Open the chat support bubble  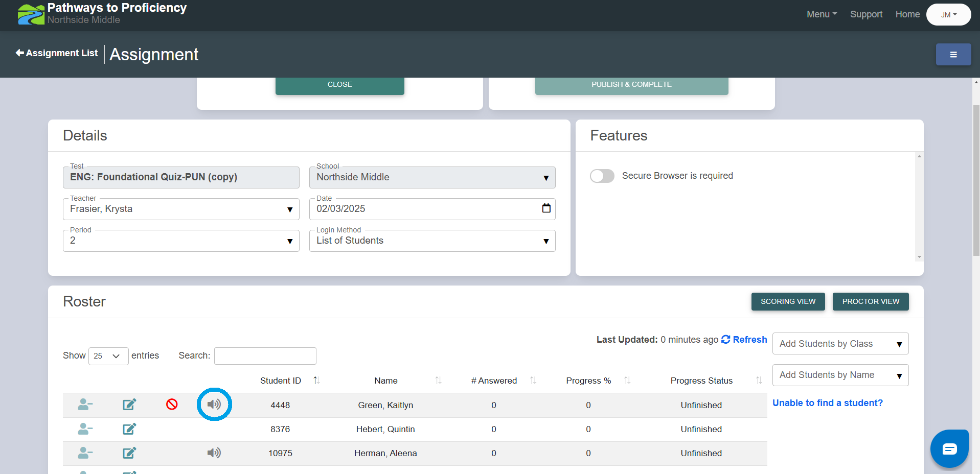[949, 449]
